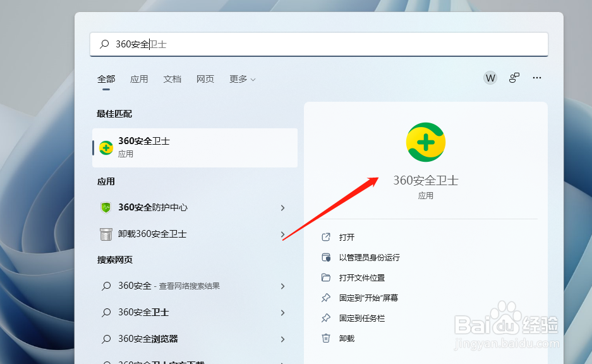Expand the 360安全防护中心 chevron
Image resolution: width=592 pixels, height=364 pixels.
point(282,208)
